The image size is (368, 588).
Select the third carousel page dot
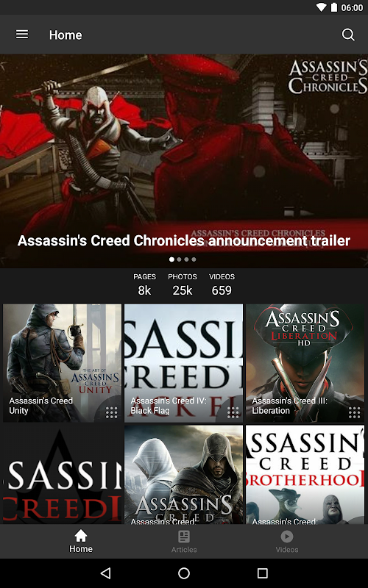click(x=186, y=259)
